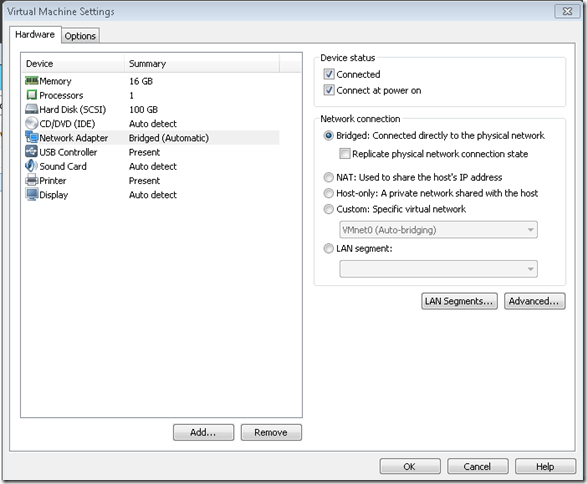Click the Hard Disk (SCSI) drive icon
This screenshot has width=587, height=484.
pyautogui.click(x=31, y=109)
